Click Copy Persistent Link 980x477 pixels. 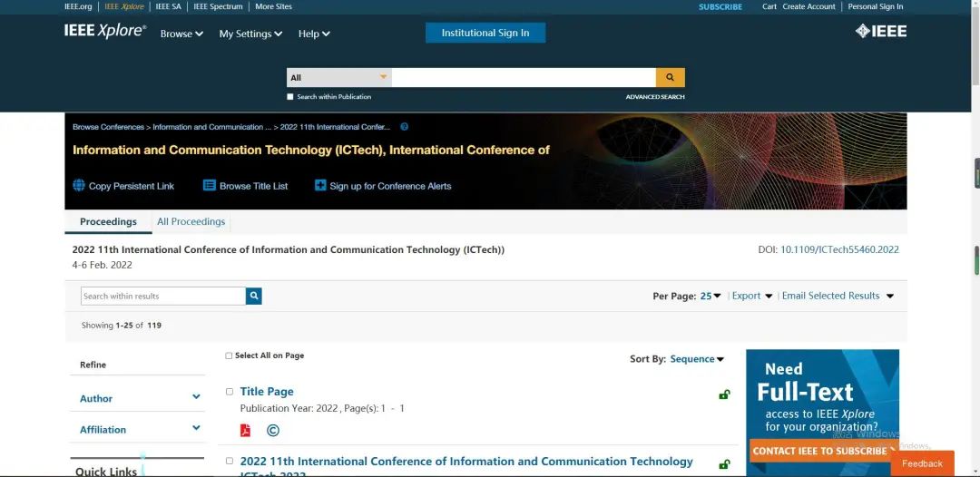tap(132, 186)
